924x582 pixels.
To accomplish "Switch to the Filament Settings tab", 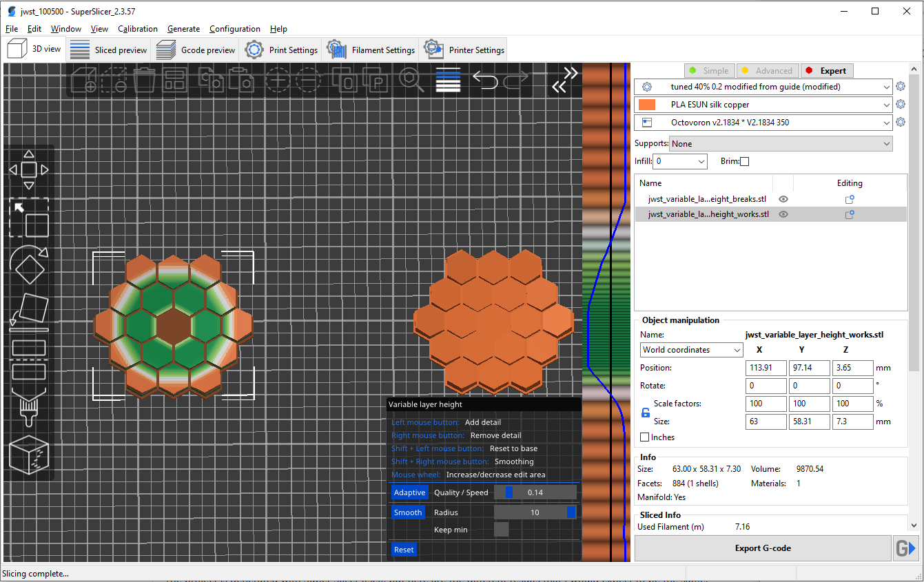I will tap(371, 50).
